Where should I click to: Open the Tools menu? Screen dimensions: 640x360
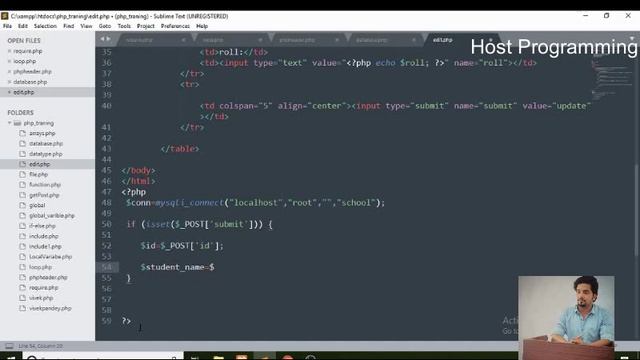pyautogui.click(x=124, y=26)
